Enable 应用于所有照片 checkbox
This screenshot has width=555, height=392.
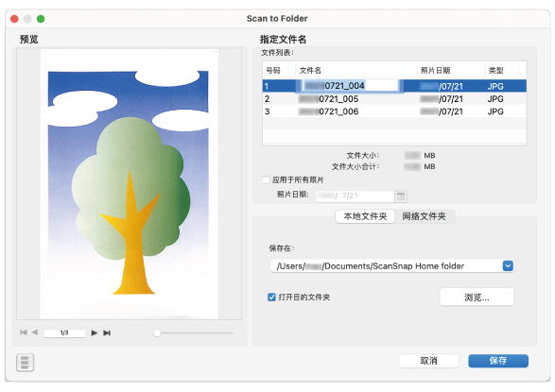(x=266, y=179)
